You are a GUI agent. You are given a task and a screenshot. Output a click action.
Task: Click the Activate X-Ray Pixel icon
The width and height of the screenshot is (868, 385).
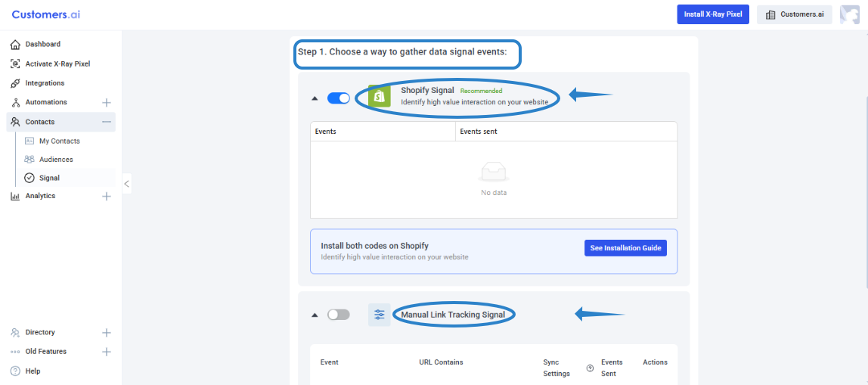(x=15, y=64)
